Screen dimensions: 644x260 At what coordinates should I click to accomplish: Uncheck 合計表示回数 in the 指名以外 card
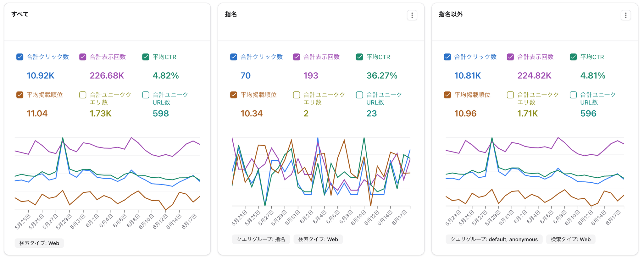[x=510, y=57]
